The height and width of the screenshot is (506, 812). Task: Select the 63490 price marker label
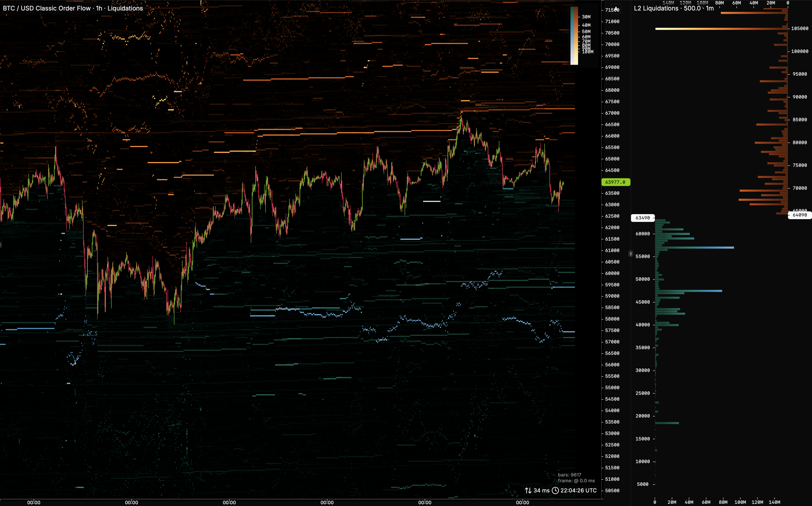pyautogui.click(x=643, y=218)
